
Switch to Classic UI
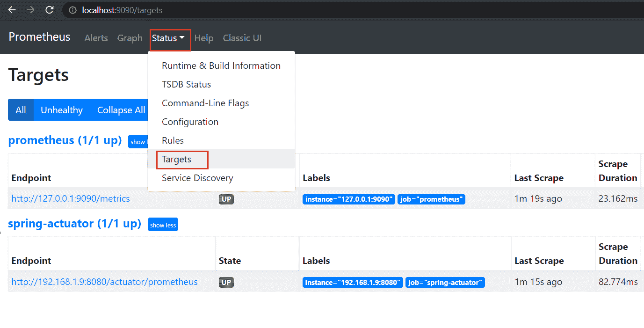coord(242,38)
